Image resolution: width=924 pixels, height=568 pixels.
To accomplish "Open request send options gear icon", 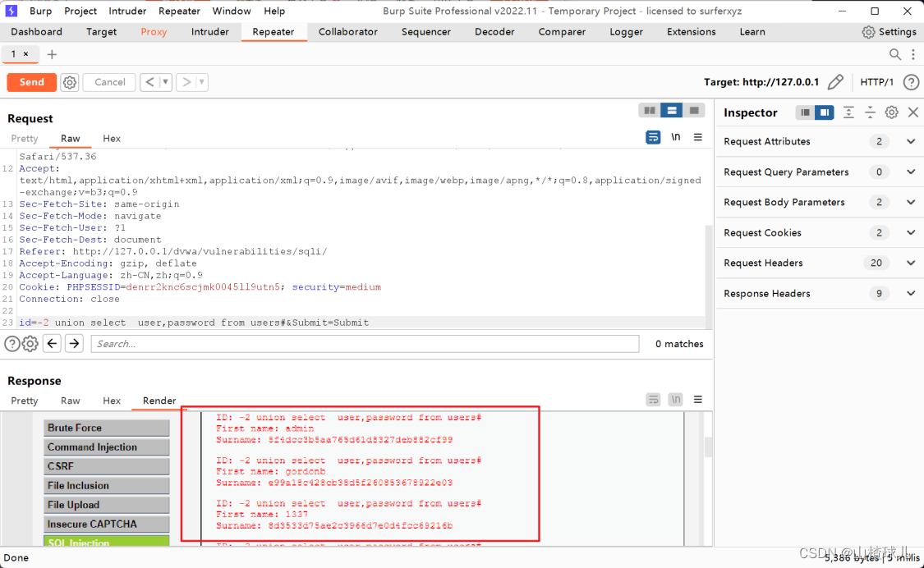I will click(70, 82).
